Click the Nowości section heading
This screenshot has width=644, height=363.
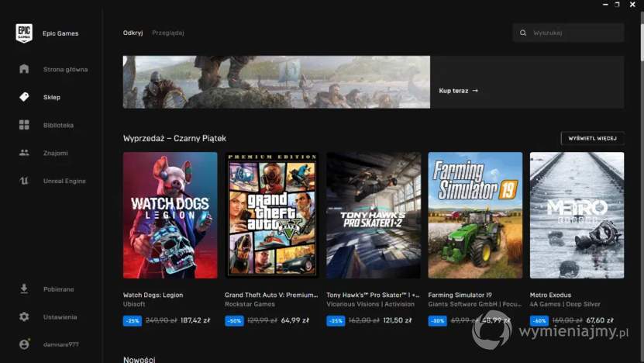pos(139,359)
